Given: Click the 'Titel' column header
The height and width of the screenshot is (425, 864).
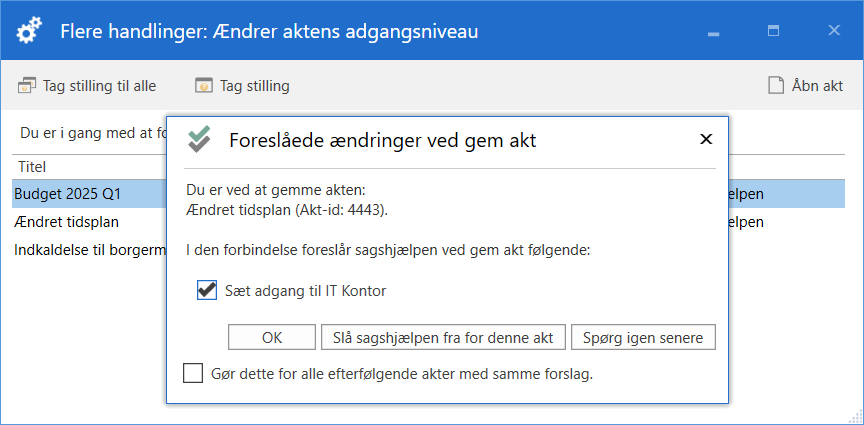Looking at the screenshot, I should (32, 167).
